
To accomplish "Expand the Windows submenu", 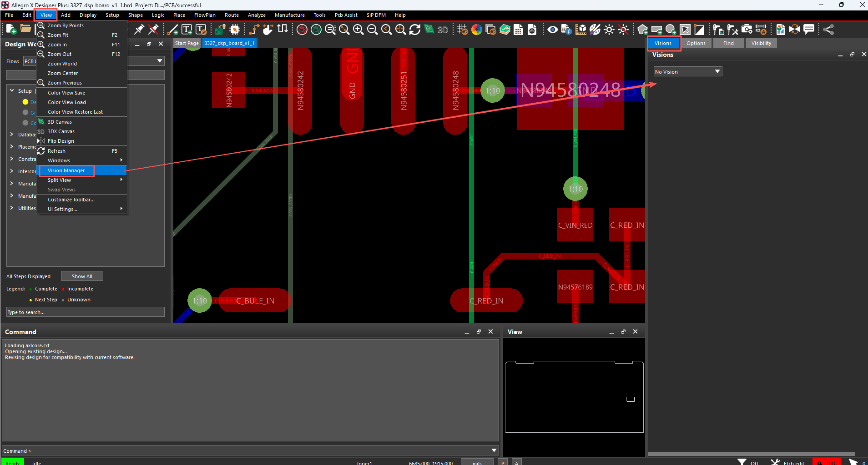I will (82, 160).
